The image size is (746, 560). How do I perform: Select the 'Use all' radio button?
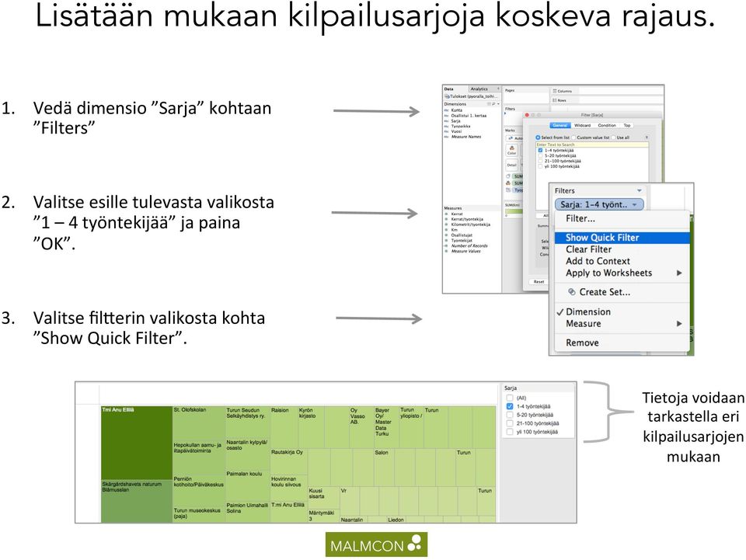coord(614,137)
